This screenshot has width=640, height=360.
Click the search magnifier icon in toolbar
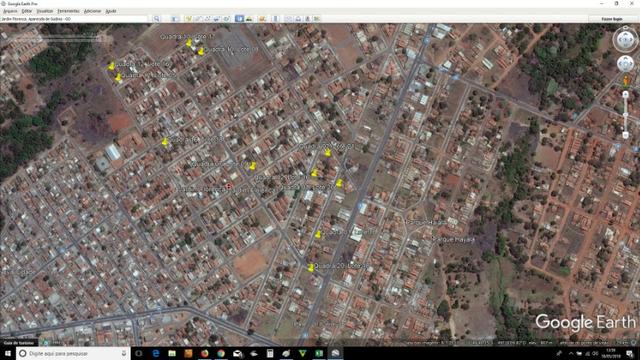156,19
